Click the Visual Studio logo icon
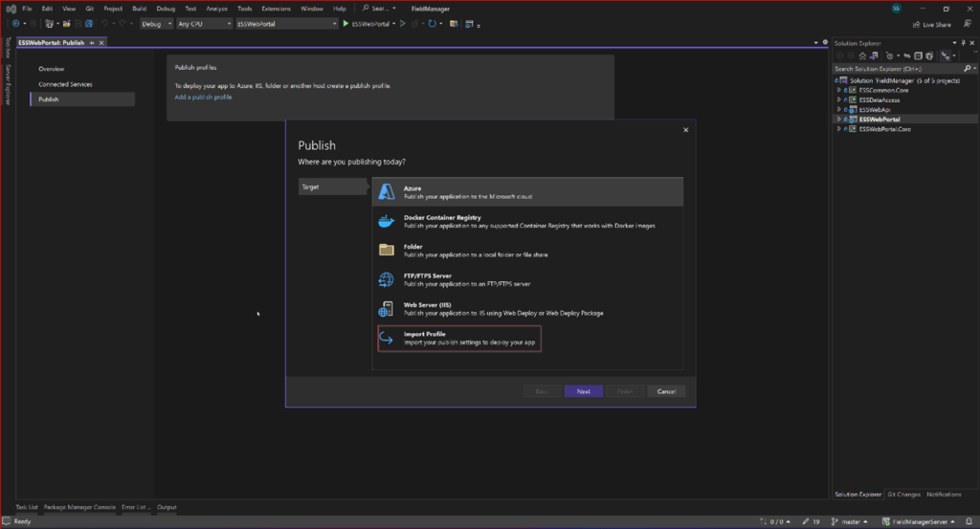The image size is (980, 529). [x=11, y=9]
